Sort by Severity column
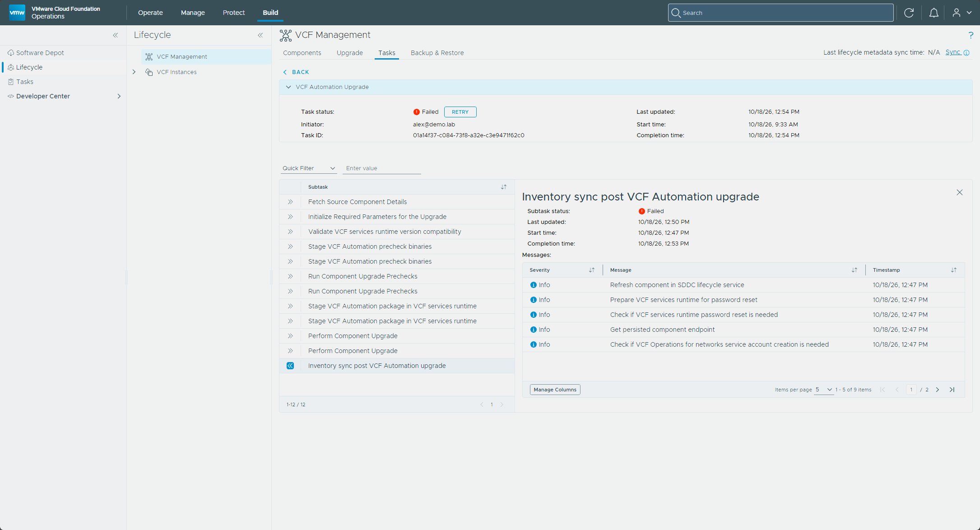The image size is (980, 530). (x=592, y=270)
